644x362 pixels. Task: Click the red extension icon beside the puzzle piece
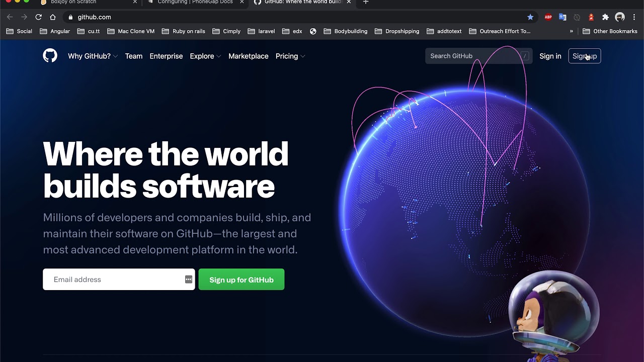[x=591, y=17]
